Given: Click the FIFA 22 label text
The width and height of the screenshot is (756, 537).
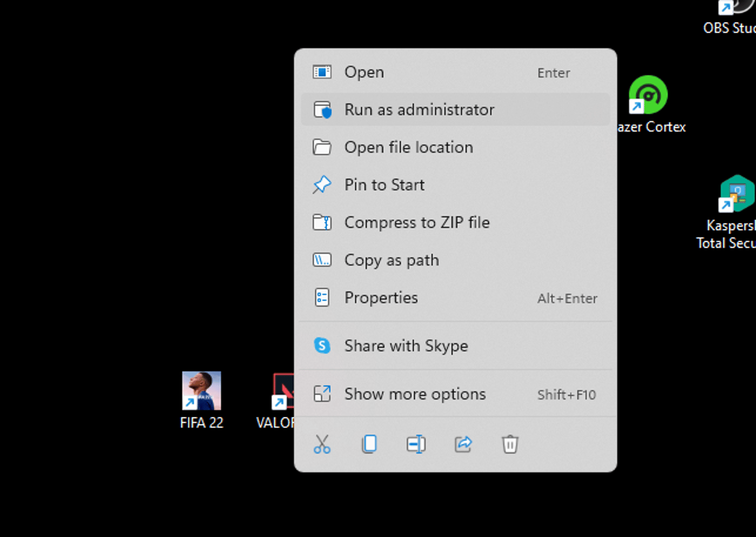Looking at the screenshot, I should point(202,423).
